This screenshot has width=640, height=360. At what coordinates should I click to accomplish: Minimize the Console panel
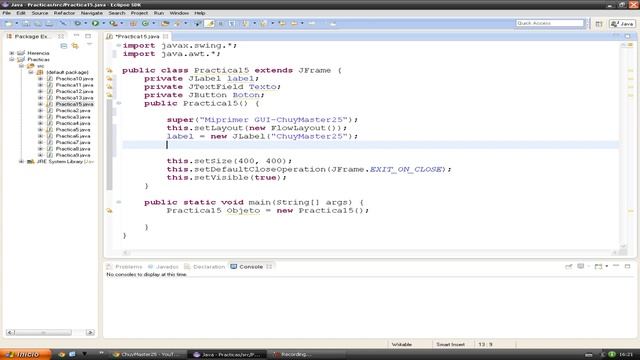(x=616, y=266)
